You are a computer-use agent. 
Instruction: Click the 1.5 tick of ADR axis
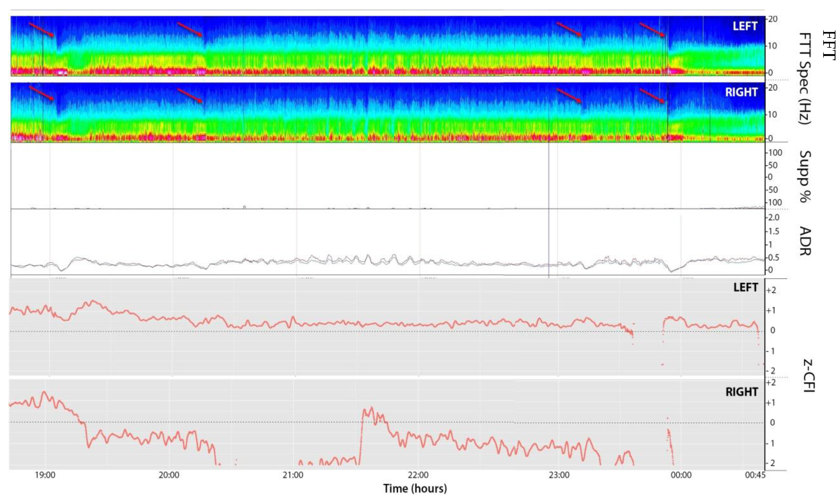(773, 231)
